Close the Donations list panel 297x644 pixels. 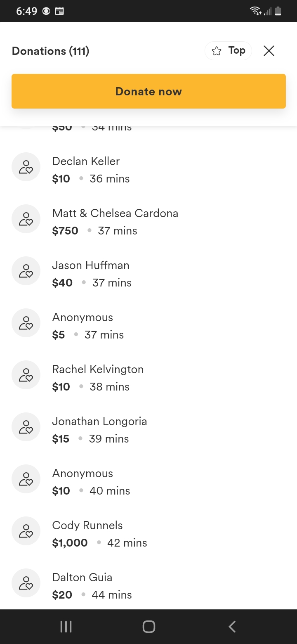269,51
